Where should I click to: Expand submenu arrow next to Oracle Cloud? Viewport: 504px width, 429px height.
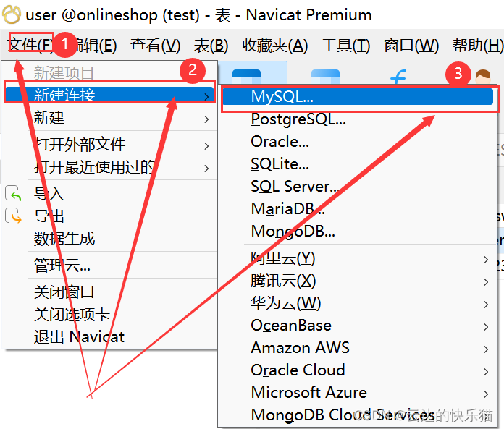(x=487, y=372)
